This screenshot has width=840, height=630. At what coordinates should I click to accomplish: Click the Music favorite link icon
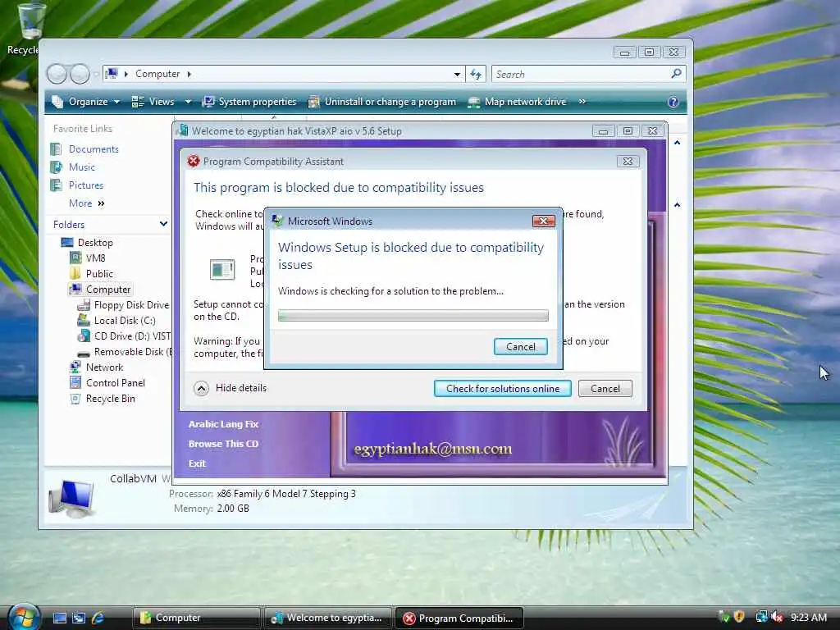click(x=56, y=167)
